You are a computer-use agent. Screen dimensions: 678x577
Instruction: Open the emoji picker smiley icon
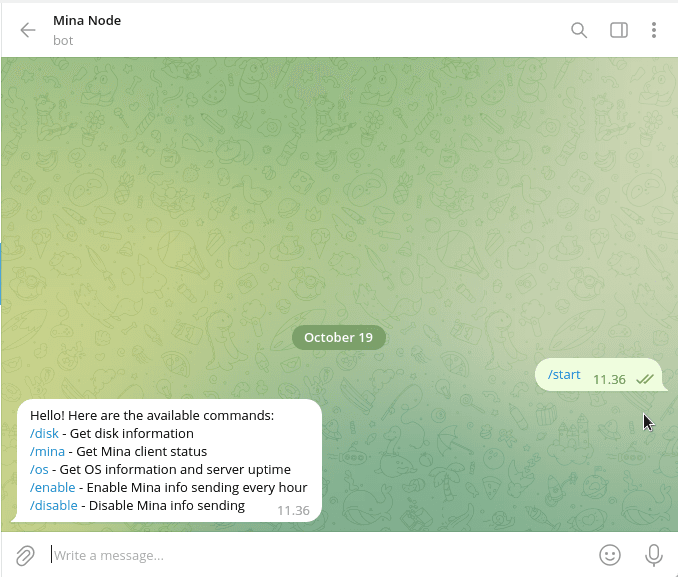(x=610, y=555)
